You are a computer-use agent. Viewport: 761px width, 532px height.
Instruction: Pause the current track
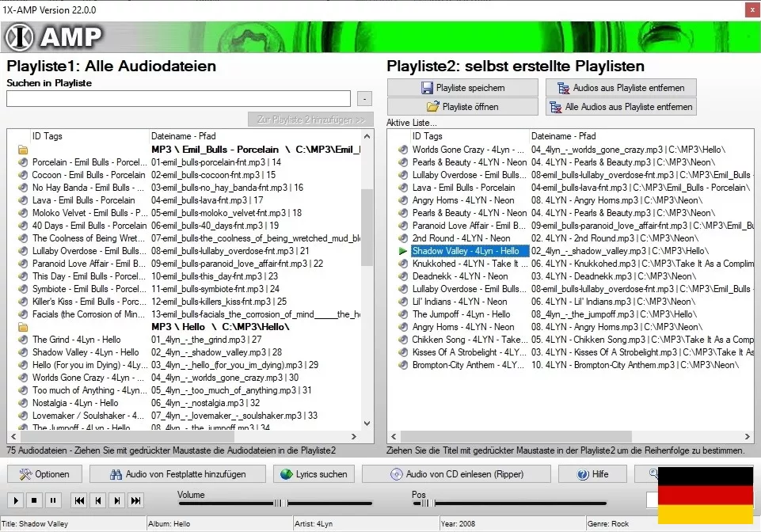tap(53, 500)
